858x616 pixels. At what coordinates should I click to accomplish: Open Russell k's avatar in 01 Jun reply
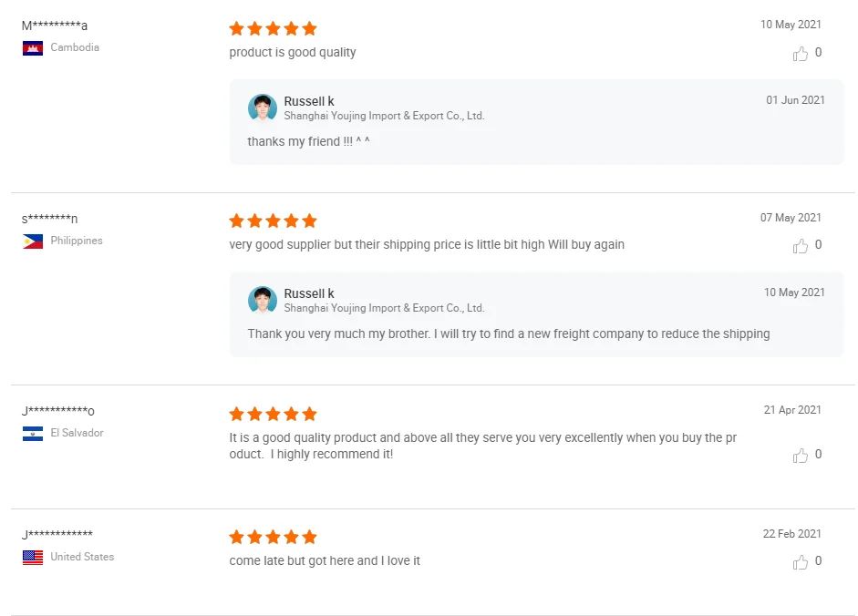(x=263, y=108)
